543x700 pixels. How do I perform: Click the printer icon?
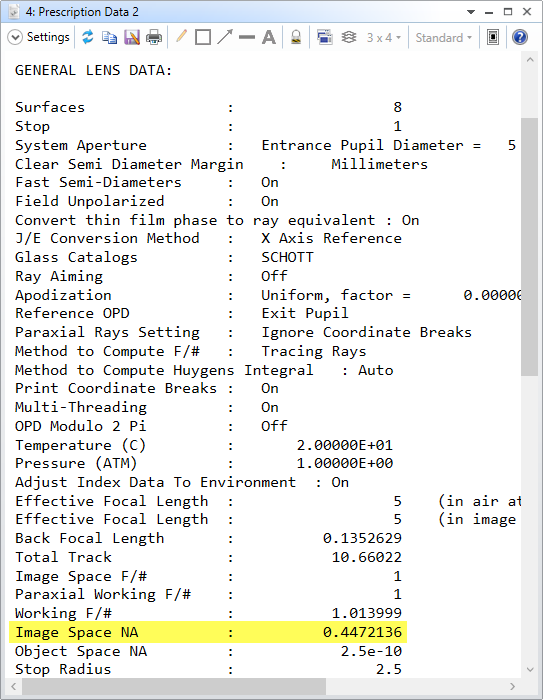(154, 37)
